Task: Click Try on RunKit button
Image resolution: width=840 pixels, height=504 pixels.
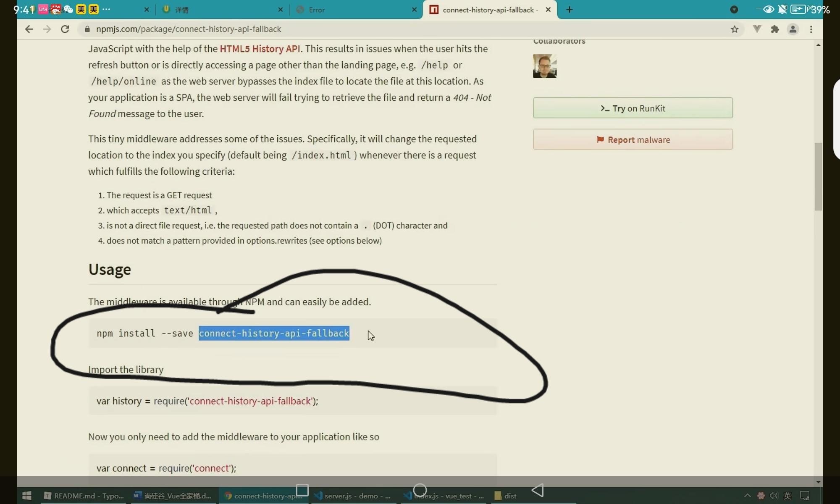Action: point(633,108)
